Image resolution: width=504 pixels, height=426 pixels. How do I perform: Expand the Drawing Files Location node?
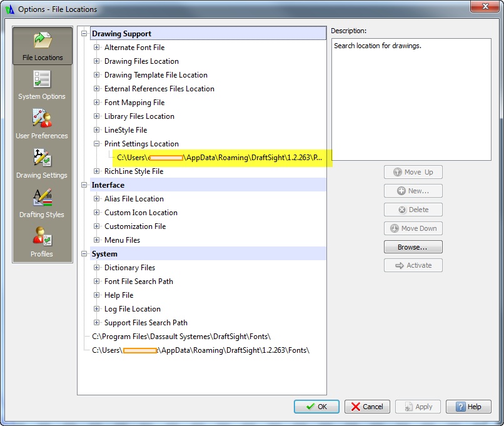pos(96,61)
